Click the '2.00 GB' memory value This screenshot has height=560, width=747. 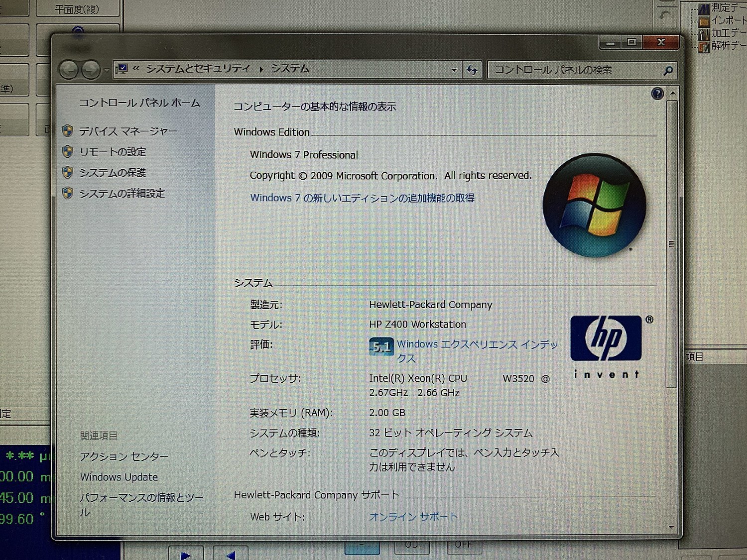coord(387,413)
